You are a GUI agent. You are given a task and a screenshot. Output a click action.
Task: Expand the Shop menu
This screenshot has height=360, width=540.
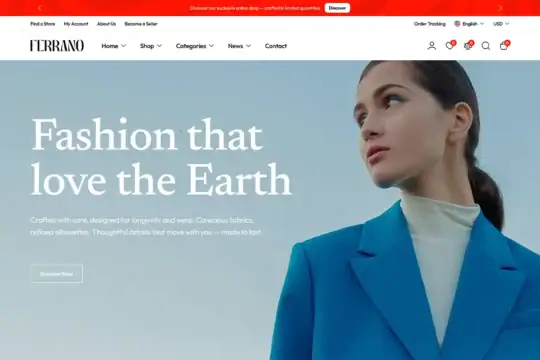click(x=150, y=46)
